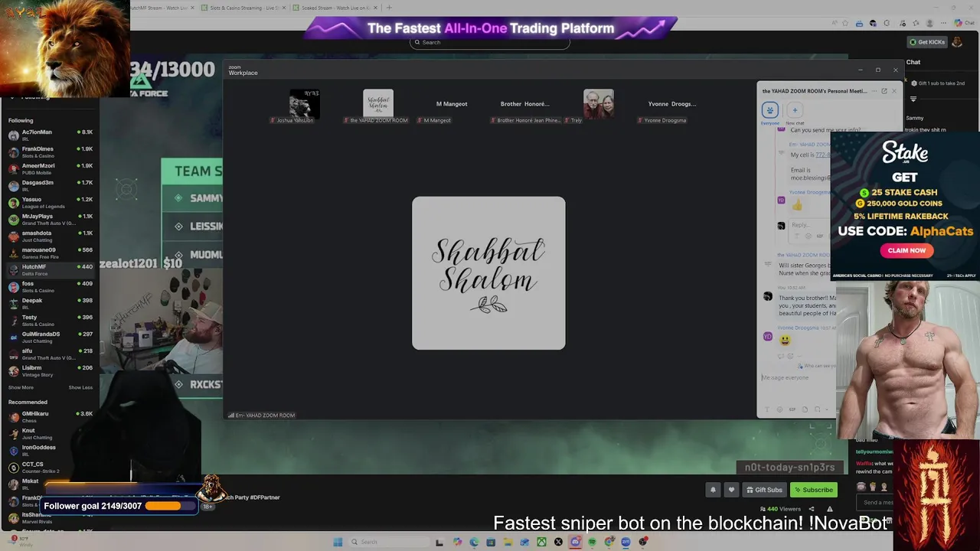Click the report stream warning icon
This screenshot has height=551, width=980.
[829, 509]
